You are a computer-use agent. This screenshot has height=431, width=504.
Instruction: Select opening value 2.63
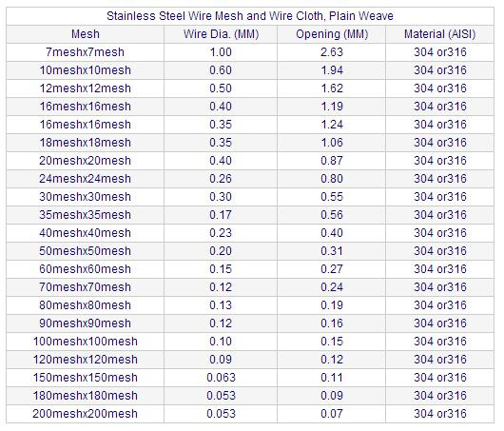point(332,52)
